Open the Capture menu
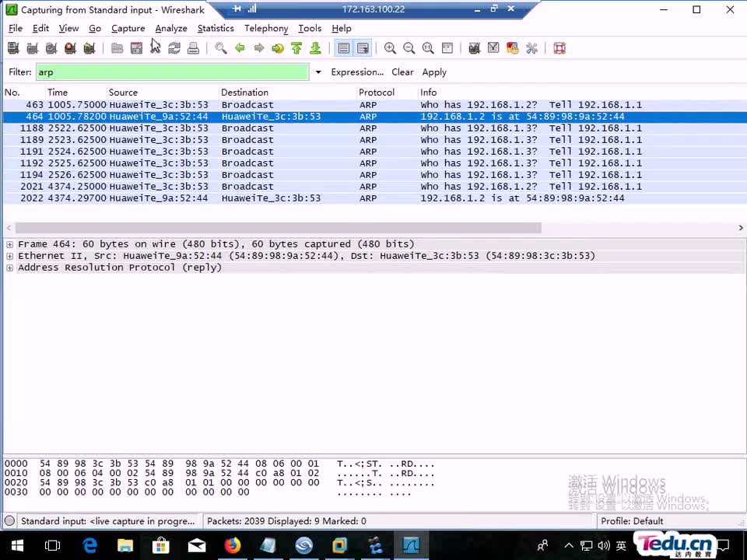This screenshot has width=747, height=560. pos(128,29)
